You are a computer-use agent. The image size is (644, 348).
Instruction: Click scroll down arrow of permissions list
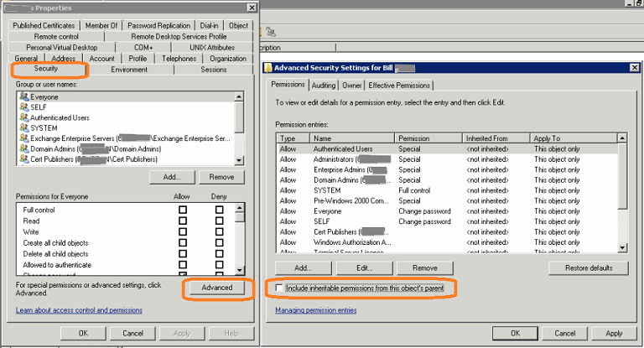240,270
